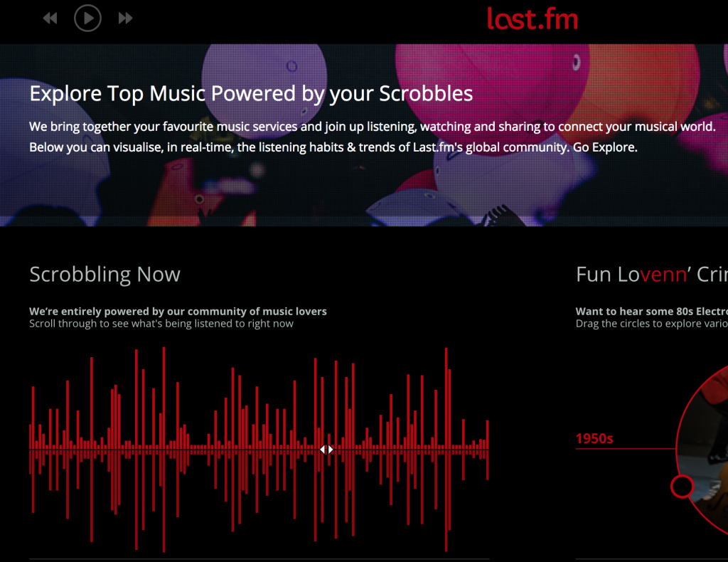This screenshot has height=562, width=728.
Task: Click the white scrubber handle on the waveform
Action: point(326,449)
